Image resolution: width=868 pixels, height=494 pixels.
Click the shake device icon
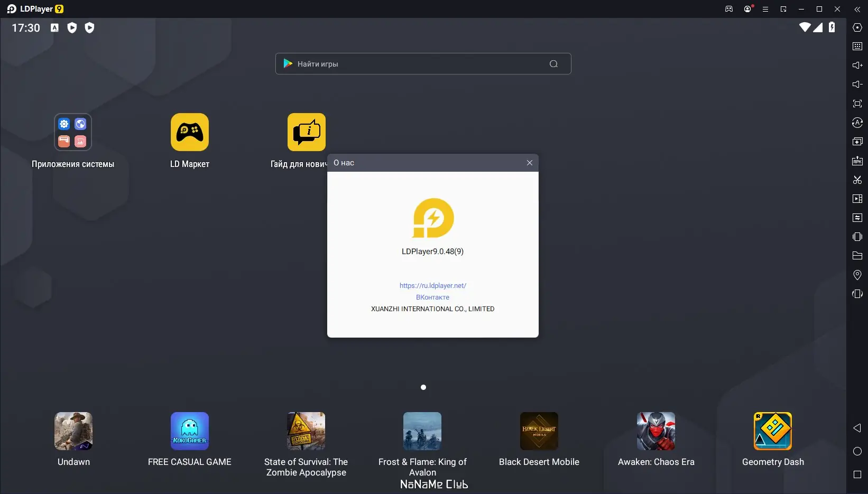[x=857, y=237]
